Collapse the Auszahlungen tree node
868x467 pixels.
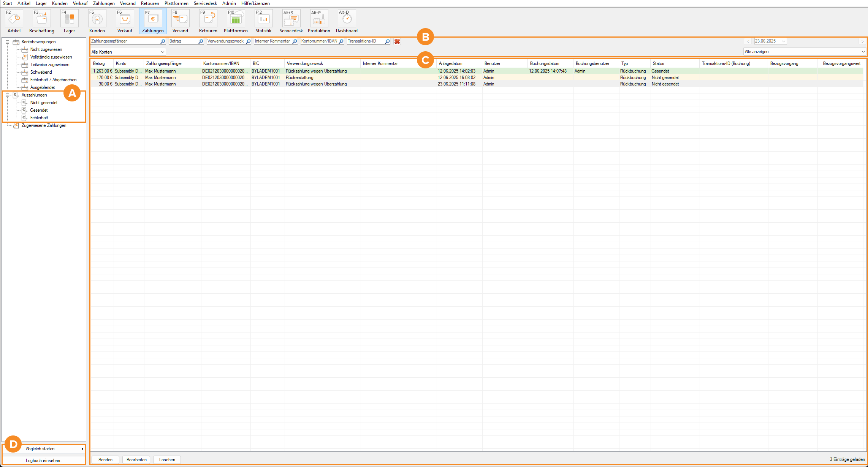tap(7, 95)
